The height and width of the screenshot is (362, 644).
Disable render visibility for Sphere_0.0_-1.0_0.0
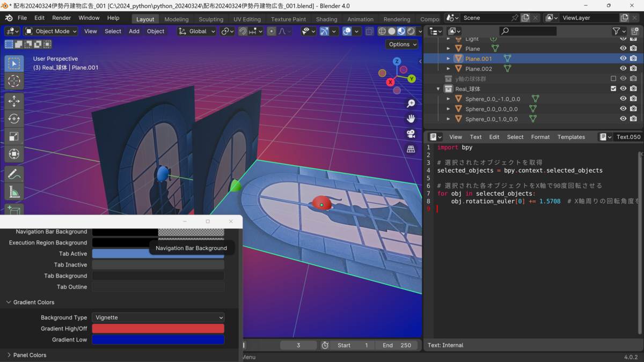(634, 98)
